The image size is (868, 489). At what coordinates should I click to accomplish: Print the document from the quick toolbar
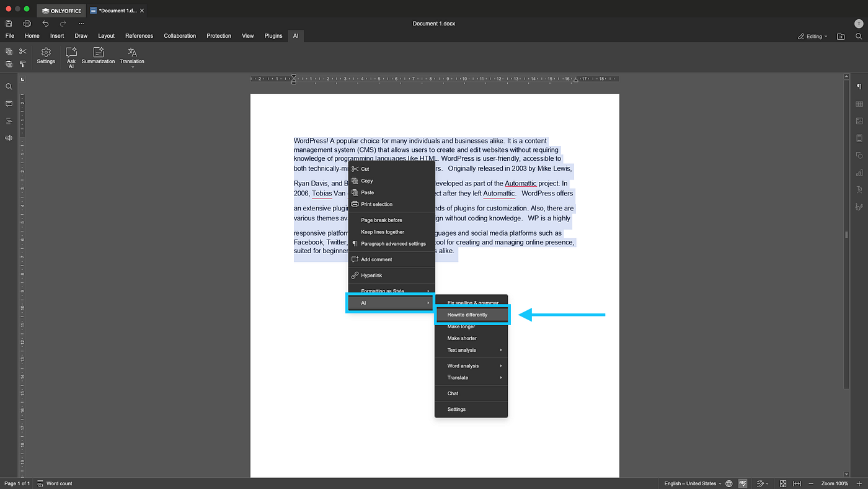point(27,24)
